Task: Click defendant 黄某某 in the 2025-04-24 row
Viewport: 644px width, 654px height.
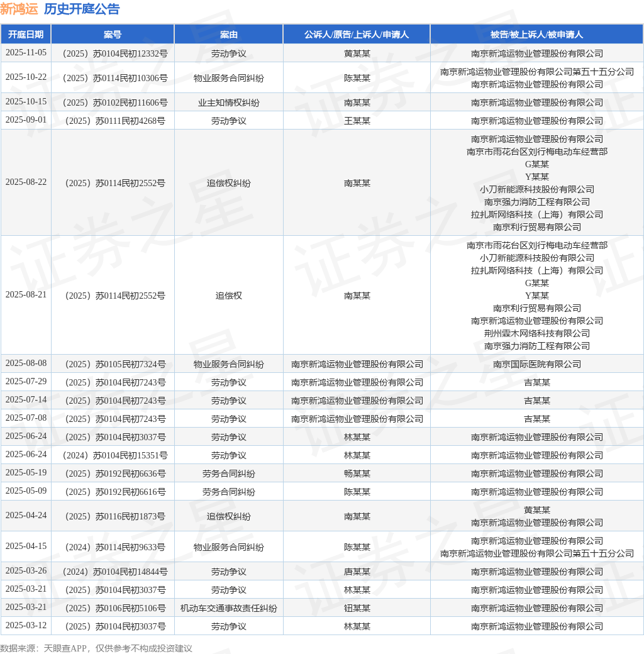Action: (537, 510)
